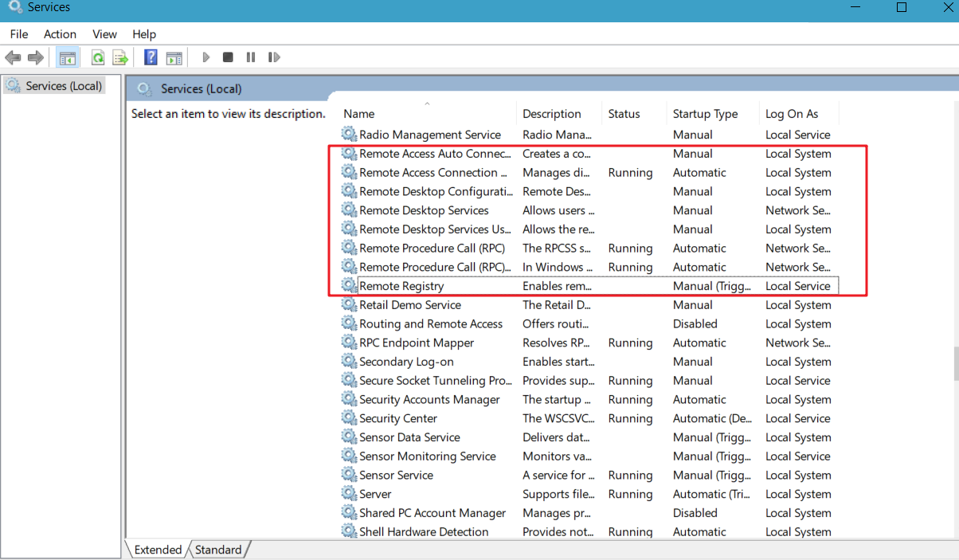Select the Routing and Remote Access service

coord(431,323)
